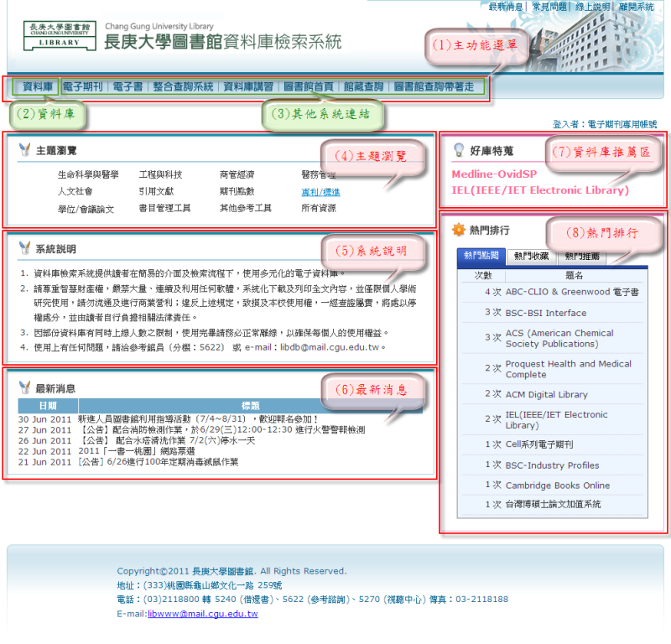Open the 其他參考工具 category
The image size is (671, 644).
click(x=246, y=208)
